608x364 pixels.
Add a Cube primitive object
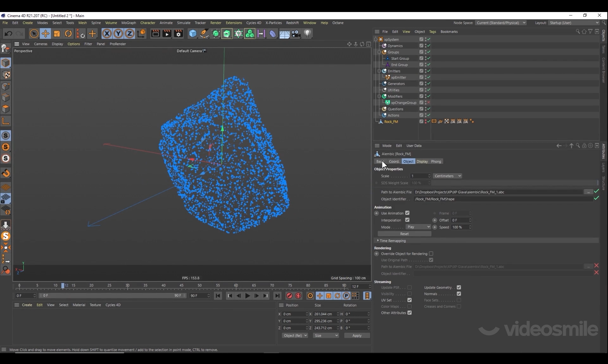[193, 34]
